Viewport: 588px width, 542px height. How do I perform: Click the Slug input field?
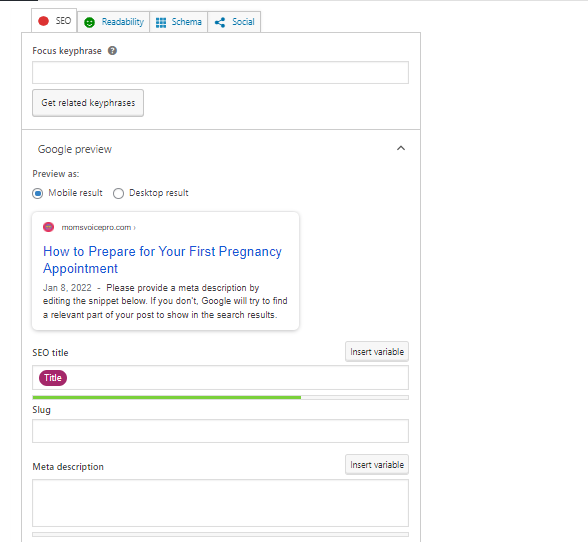220,431
